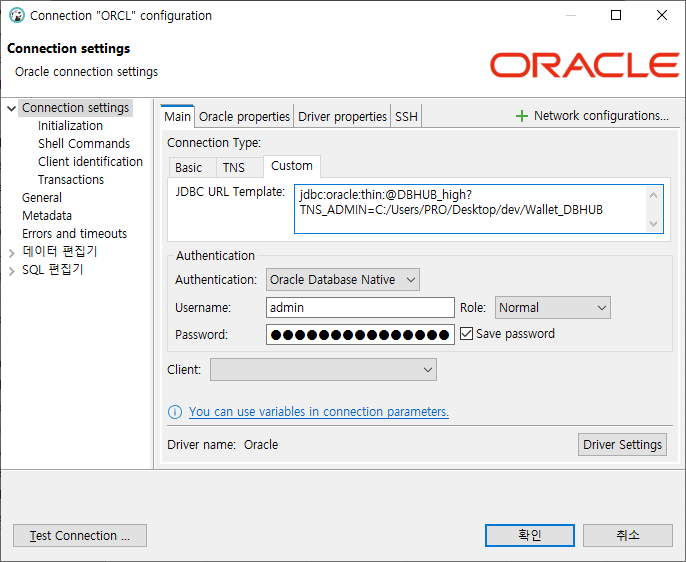Switch to the Main tab
The image size is (686, 562).
tap(177, 117)
